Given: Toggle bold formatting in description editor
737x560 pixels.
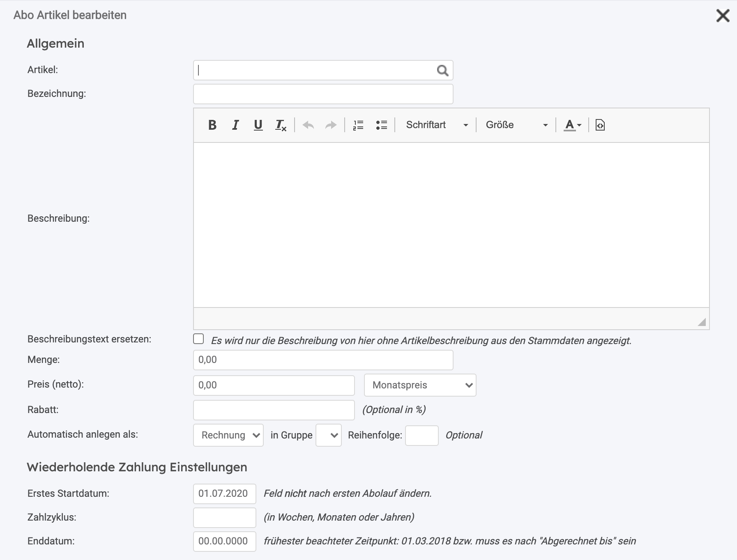Looking at the screenshot, I should point(212,125).
